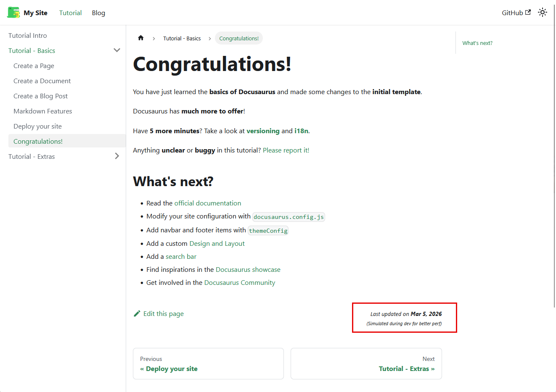Click Next: Tutorial - Extras button
This screenshot has width=556, height=392.
pos(366,364)
